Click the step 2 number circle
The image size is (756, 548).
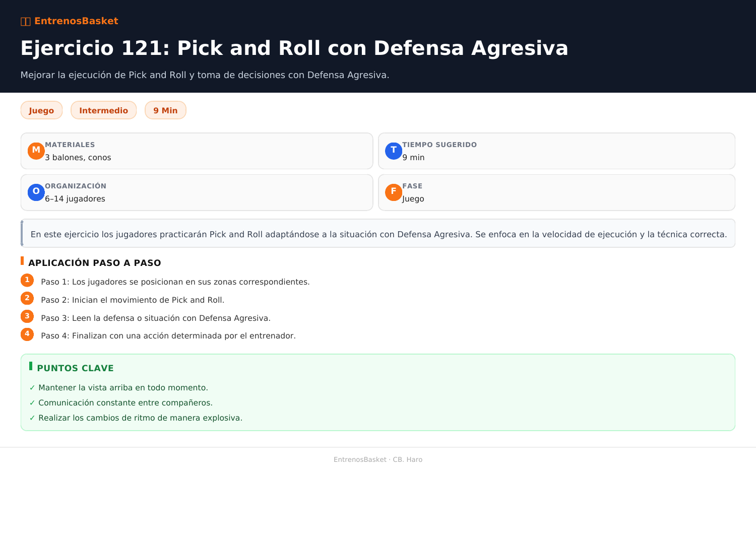tap(27, 298)
